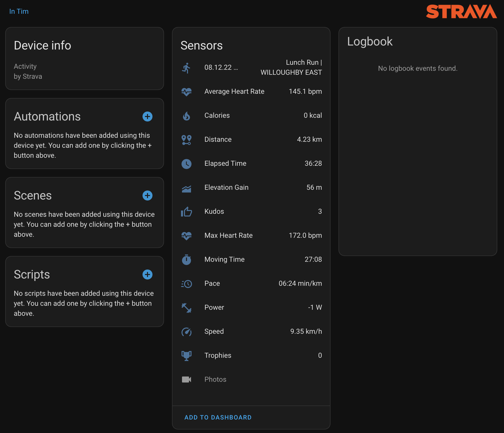Click the Speed gauge icon

click(x=186, y=332)
